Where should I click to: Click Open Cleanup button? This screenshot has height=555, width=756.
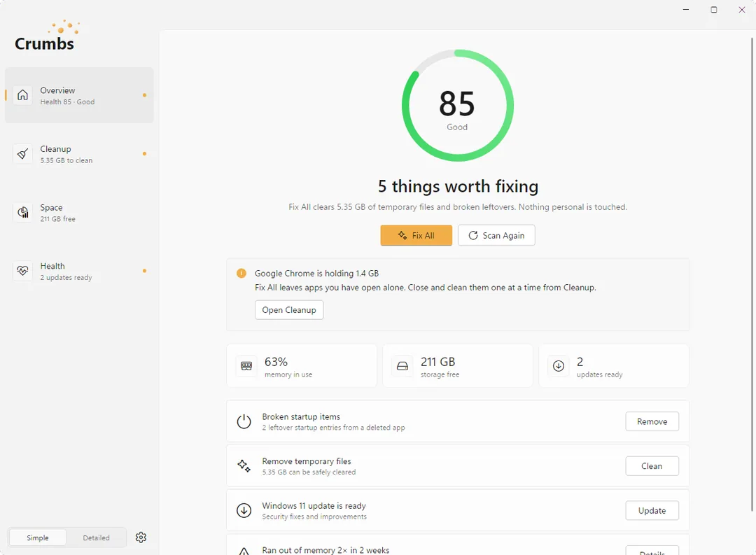point(289,310)
